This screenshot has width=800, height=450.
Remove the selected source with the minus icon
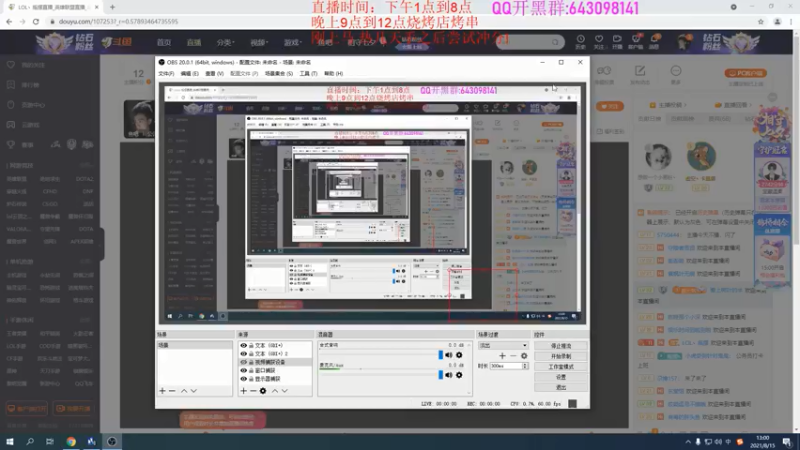click(x=253, y=391)
